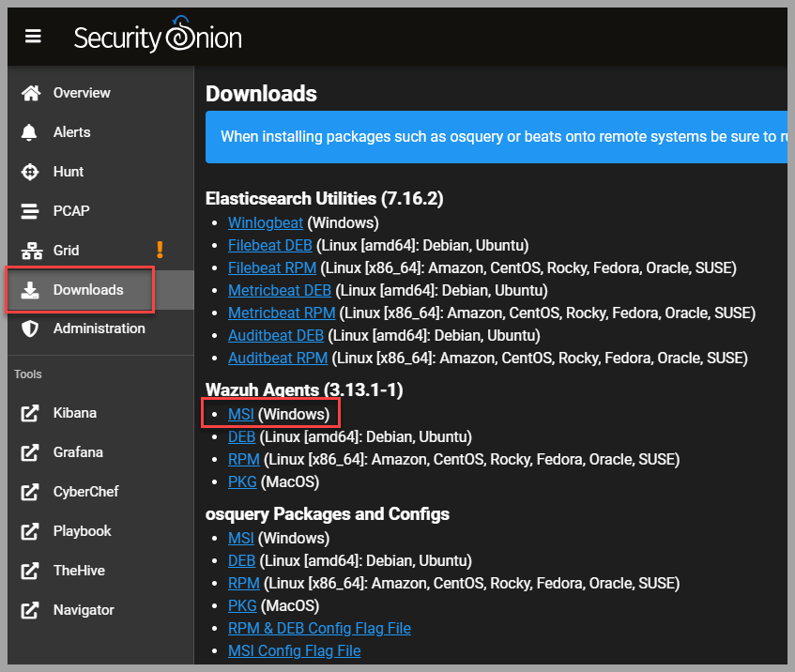Download the Auditbeat DEB package
The image size is (795, 672).
click(276, 336)
